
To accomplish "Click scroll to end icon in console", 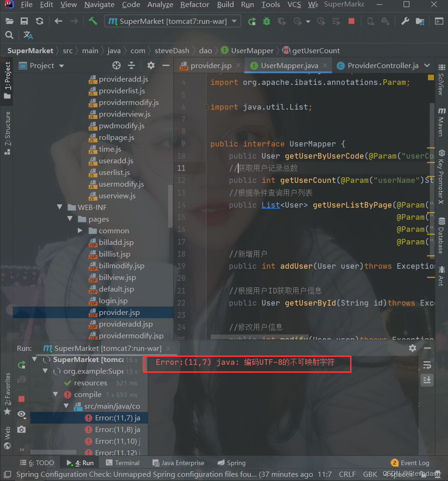I will point(427,380).
